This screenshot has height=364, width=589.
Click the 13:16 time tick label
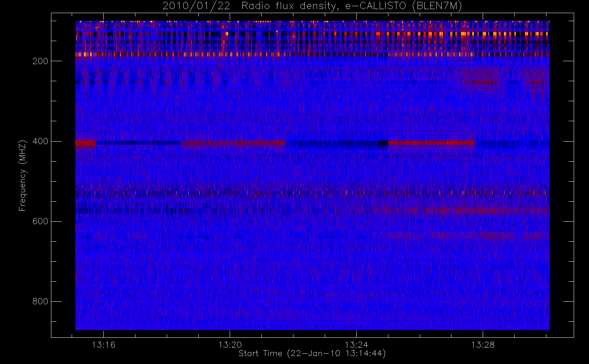[x=103, y=345]
